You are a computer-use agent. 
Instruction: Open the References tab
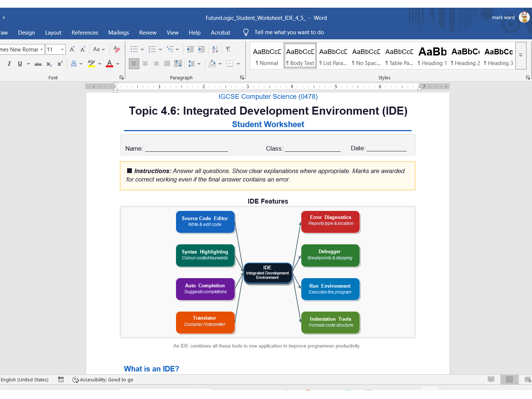85,32
